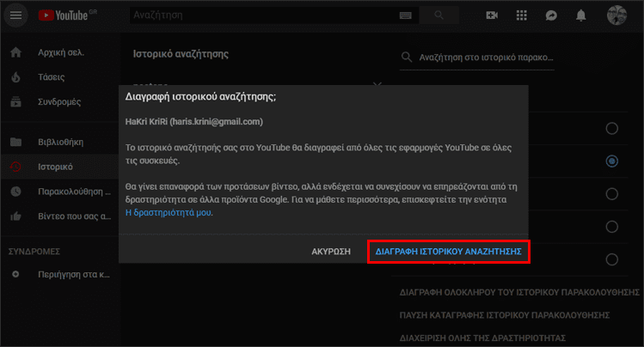The width and height of the screenshot is (644, 347).
Task: Select Αρχική σελ. sidebar label
Action: click(x=61, y=52)
